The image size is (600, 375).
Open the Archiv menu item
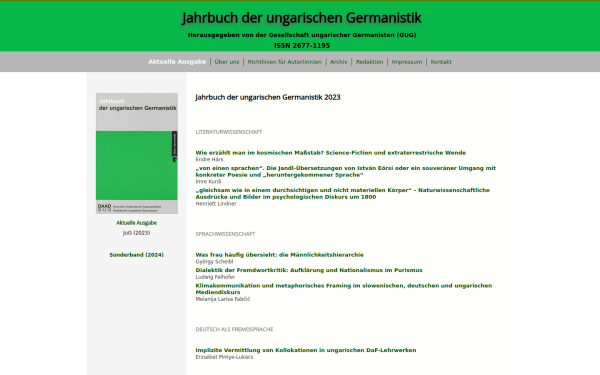339,62
